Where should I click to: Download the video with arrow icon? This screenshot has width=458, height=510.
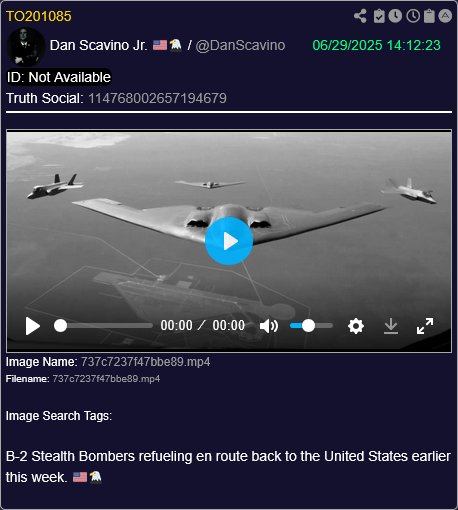click(x=391, y=326)
